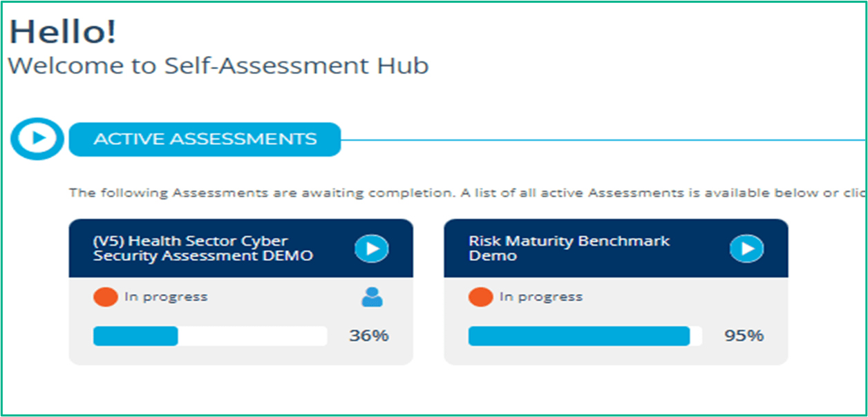Screen dimensions: 868x417
Task: Click the play circle icon beside Active Assessments
Action: [37, 139]
